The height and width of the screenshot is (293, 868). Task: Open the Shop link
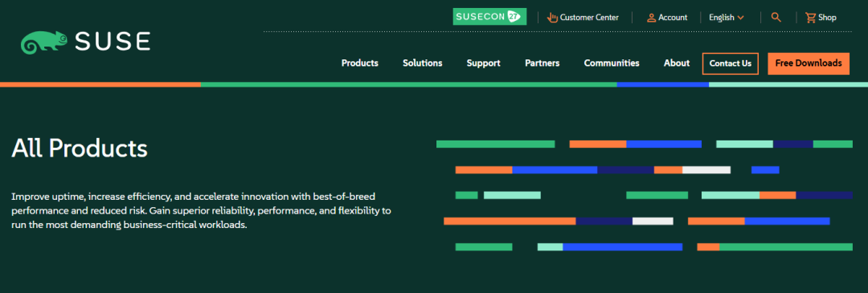tap(827, 17)
